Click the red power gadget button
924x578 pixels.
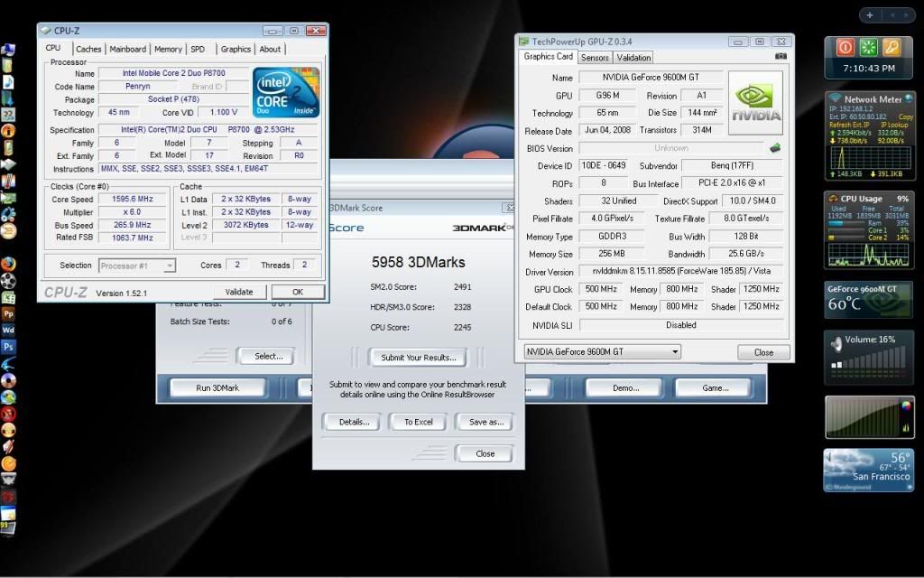pos(845,47)
